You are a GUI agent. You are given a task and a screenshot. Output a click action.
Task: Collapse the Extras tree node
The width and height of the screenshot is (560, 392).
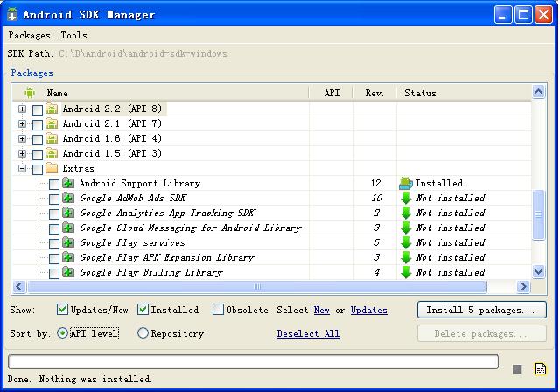click(22, 169)
